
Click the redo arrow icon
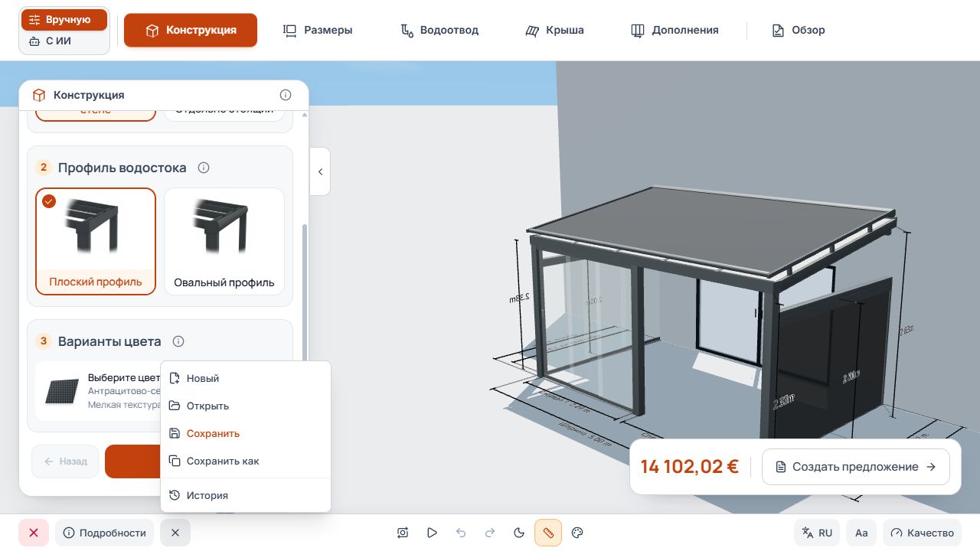click(490, 533)
